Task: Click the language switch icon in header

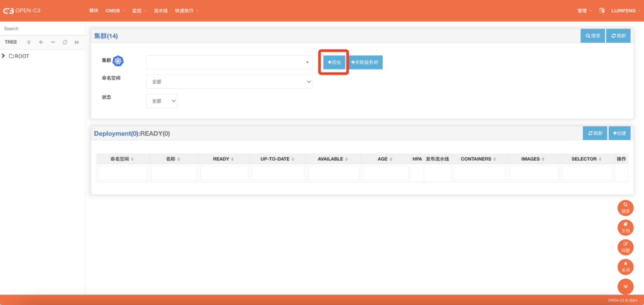Action: [x=602, y=11]
